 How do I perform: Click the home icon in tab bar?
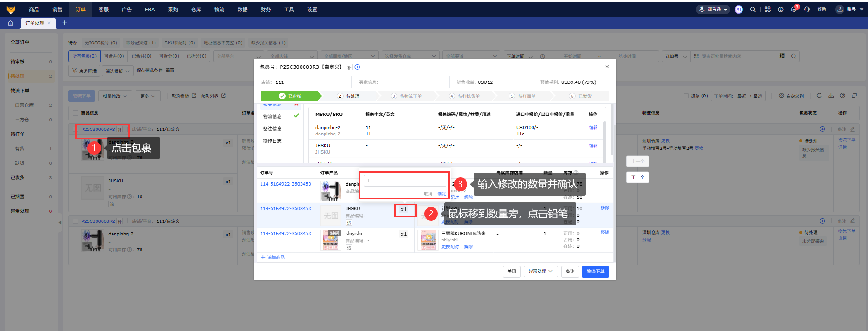click(x=10, y=23)
